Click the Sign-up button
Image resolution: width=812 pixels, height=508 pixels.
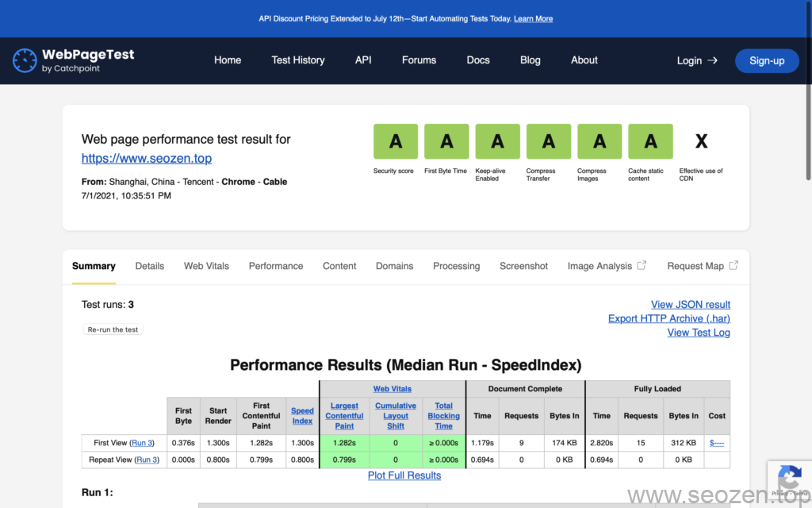pos(767,60)
